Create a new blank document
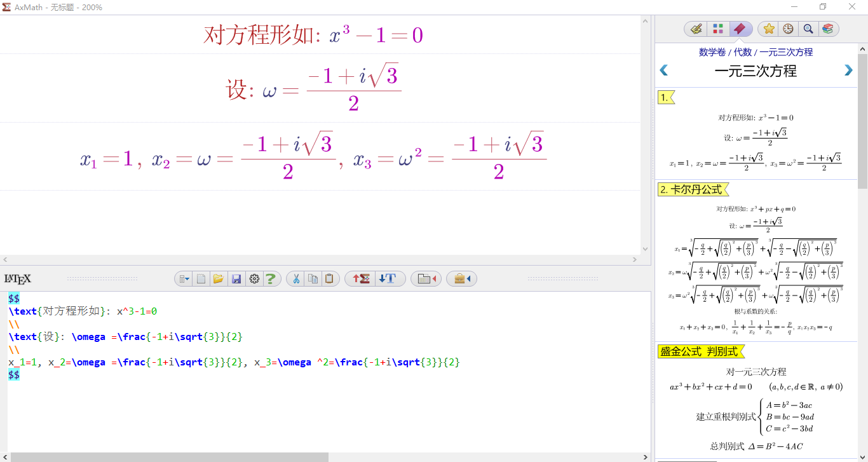Viewport: 868px width, 462px height. click(x=201, y=279)
